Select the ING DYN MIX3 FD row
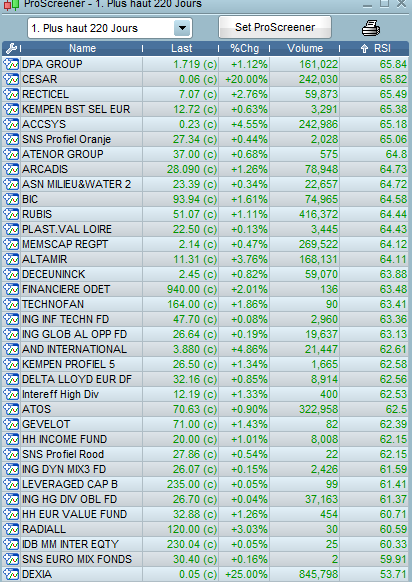This screenshot has width=412, height=582. [x=205, y=469]
